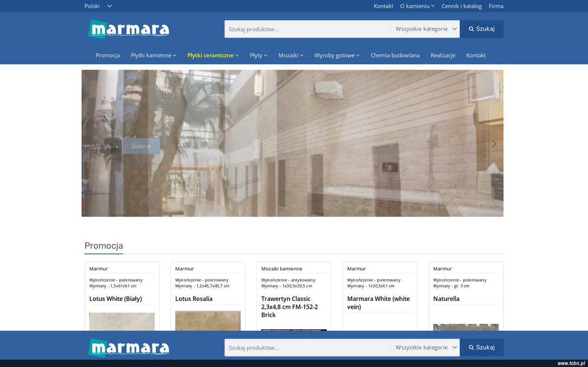This screenshot has width=588, height=367.
Task: Open Chemia budowlana in navigation
Action: (395, 55)
